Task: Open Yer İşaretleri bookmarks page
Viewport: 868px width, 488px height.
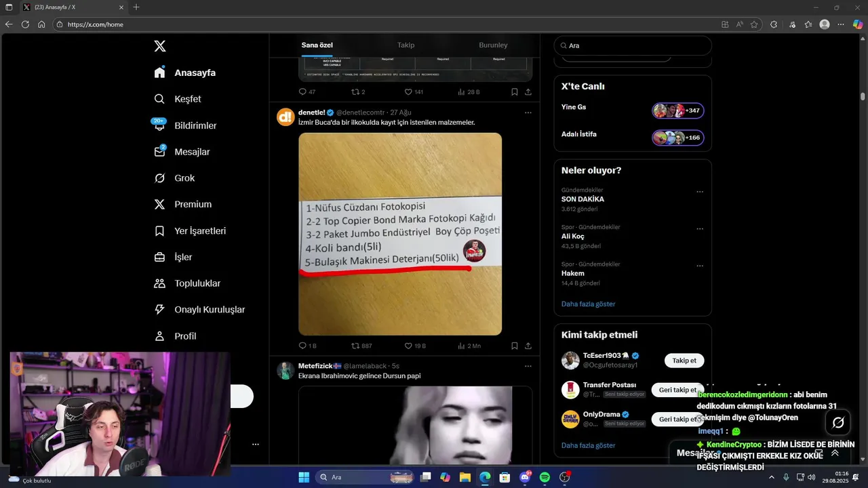Action: 190,230
